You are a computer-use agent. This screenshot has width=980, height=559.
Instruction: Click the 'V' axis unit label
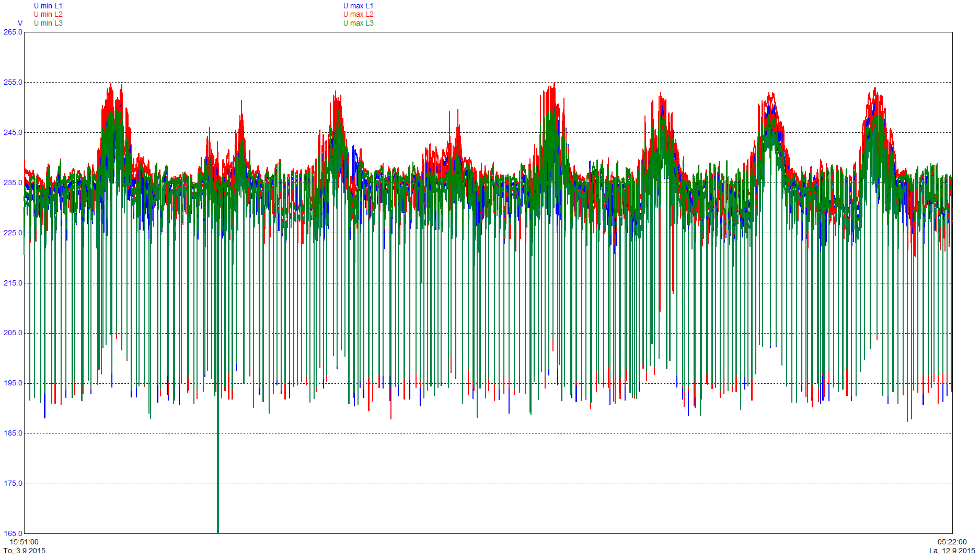click(20, 23)
